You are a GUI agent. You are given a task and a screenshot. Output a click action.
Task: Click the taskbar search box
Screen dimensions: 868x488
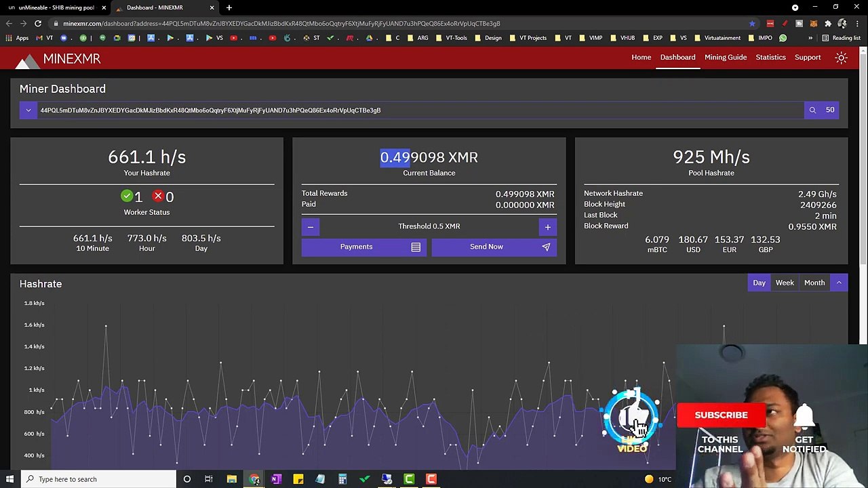pyautogui.click(x=98, y=479)
